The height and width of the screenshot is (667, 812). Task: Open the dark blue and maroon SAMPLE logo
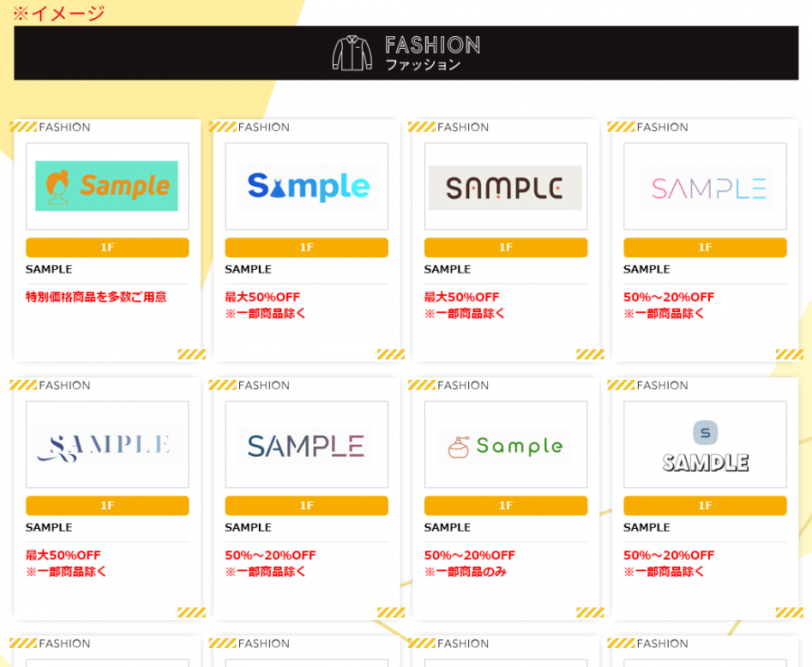[306, 446]
